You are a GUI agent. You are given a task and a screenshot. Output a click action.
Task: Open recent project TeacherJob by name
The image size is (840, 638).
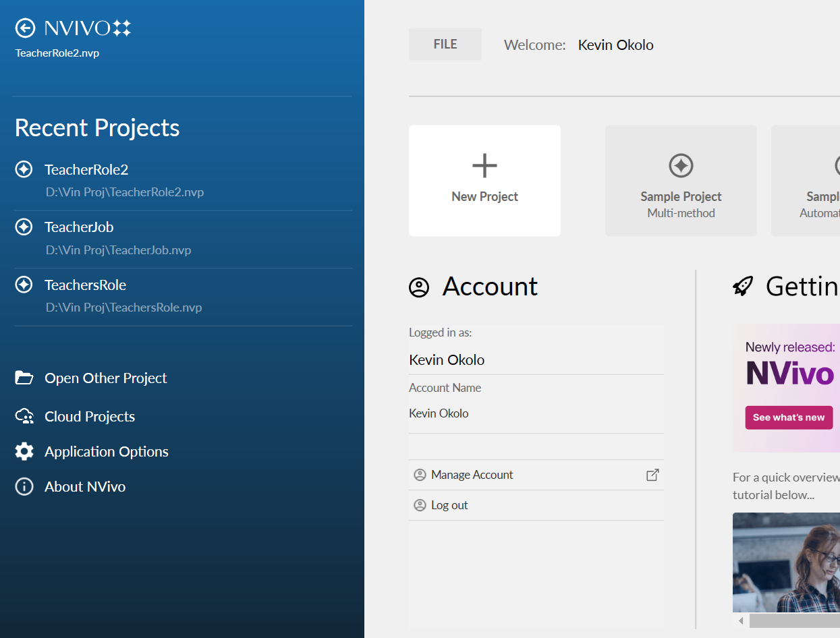pos(79,227)
